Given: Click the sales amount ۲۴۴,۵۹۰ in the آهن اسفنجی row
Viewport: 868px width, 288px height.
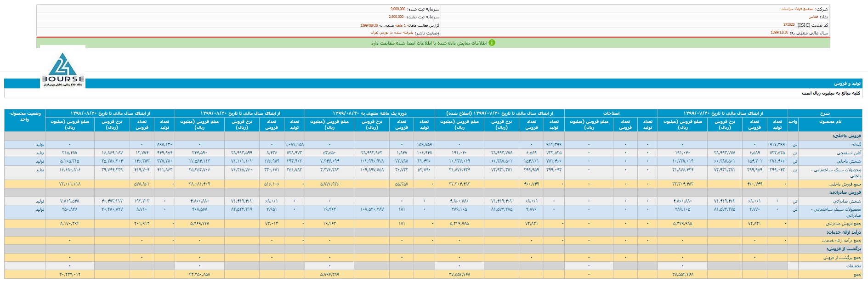Looking at the screenshot, I should point(199,153).
